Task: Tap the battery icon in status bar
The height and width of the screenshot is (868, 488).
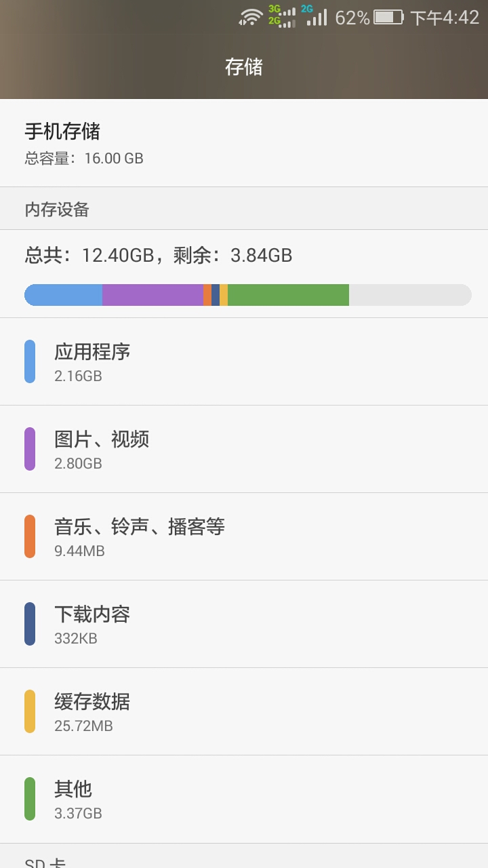Action: (x=388, y=17)
